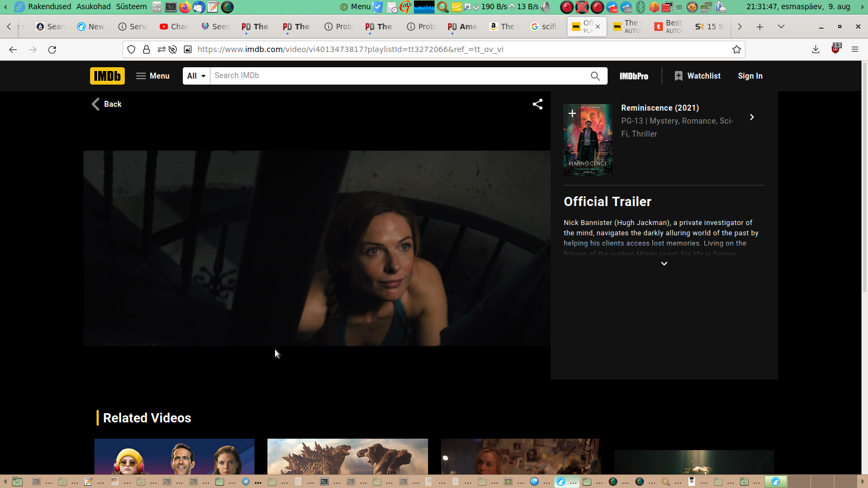Switch to the 'scifi' Google tab

pyautogui.click(x=544, y=27)
